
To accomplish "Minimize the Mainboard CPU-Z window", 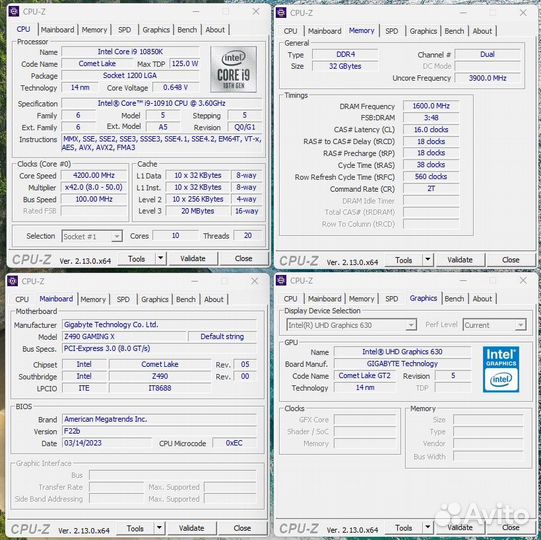I will click(x=195, y=281).
